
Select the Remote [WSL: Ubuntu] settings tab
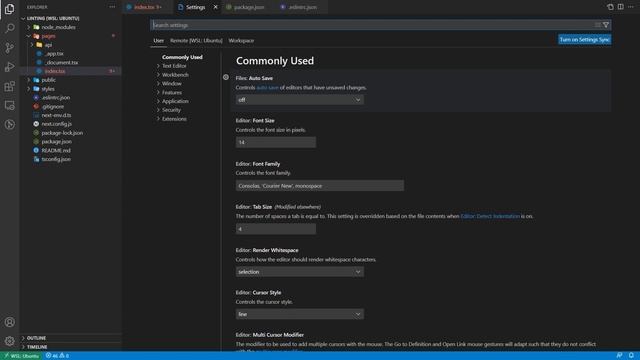(x=196, y=41)
